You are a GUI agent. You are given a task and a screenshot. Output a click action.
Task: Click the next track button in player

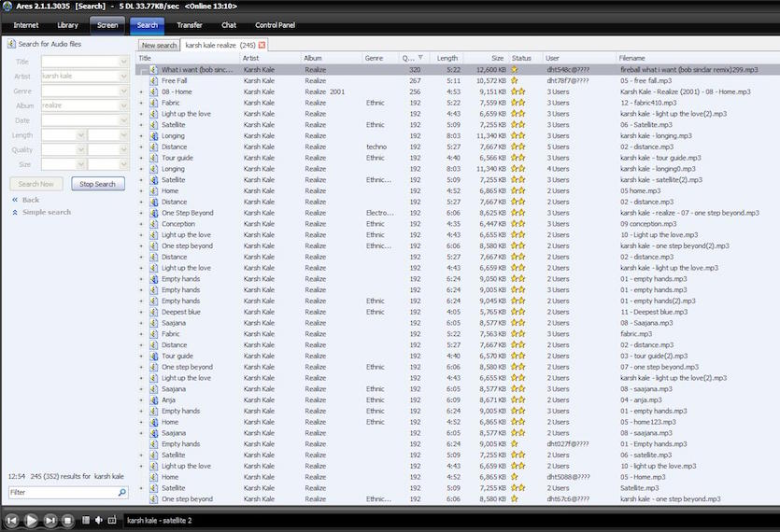point(50,521)
